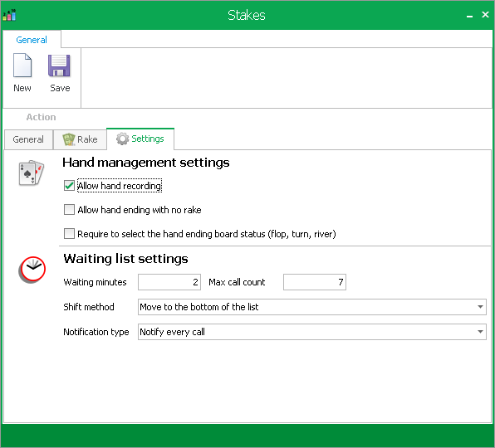Open the Shift method dropdown
495x448 pixels.
point(312,307)
